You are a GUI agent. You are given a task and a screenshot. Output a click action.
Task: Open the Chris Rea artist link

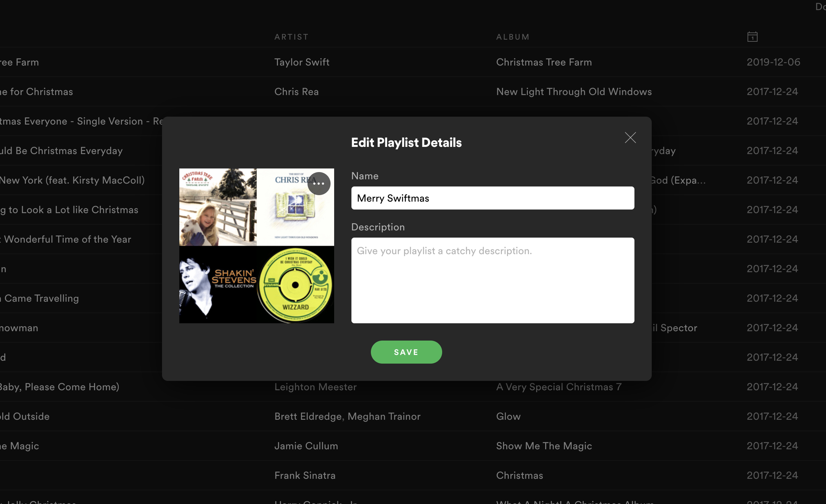(296, 91)
